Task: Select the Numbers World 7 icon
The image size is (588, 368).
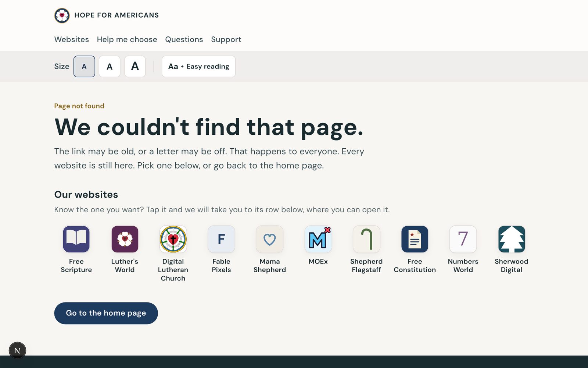Action: point(463,239)
